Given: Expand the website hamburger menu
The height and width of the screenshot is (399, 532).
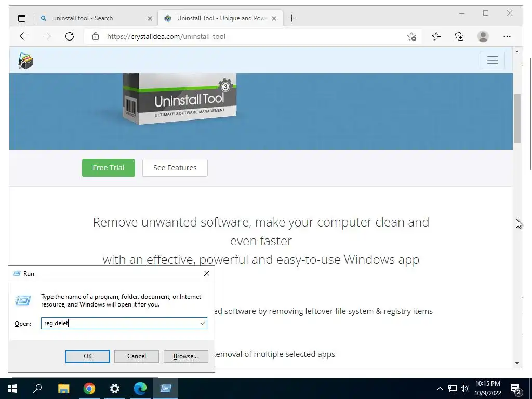Looking at the screenshot, I should (493, 60).
